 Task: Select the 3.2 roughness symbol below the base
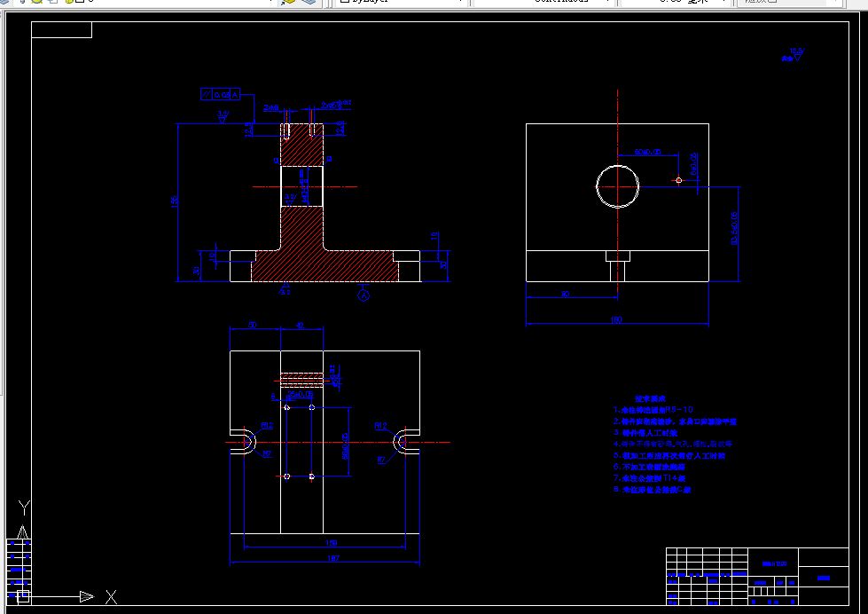coord(285,288)
